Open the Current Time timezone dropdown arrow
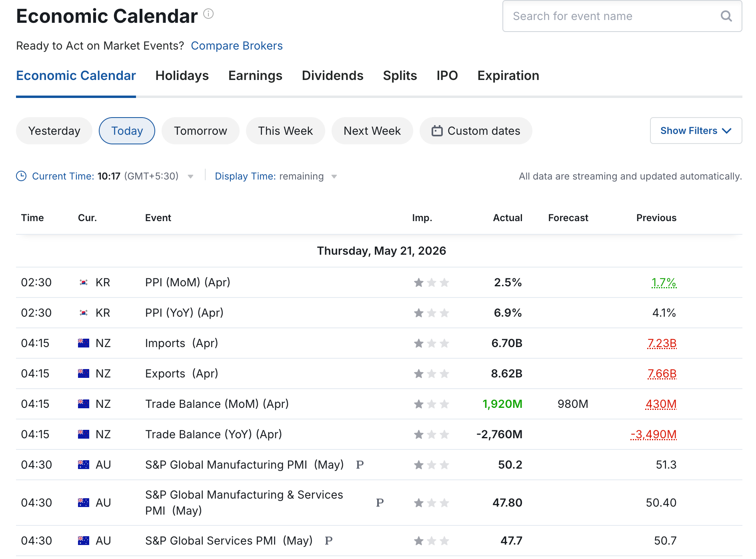756x559 pixels. (191, 177)
